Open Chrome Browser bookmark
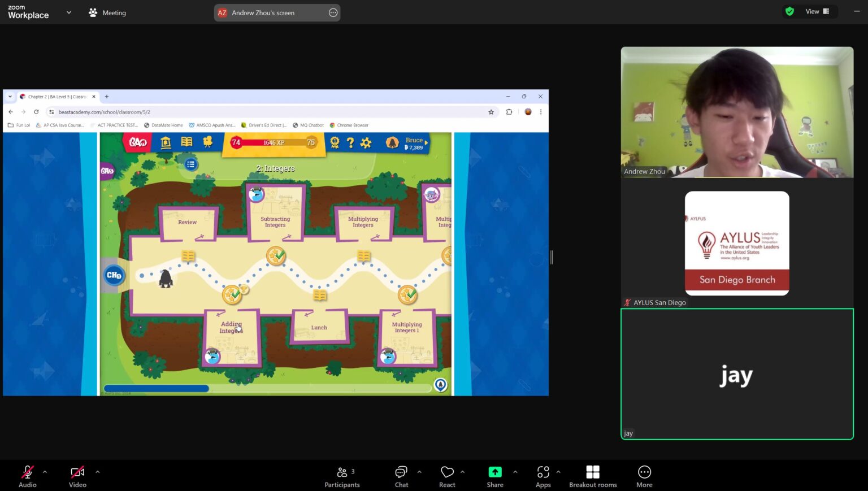 pyautogui.click(x=349, y=125)
